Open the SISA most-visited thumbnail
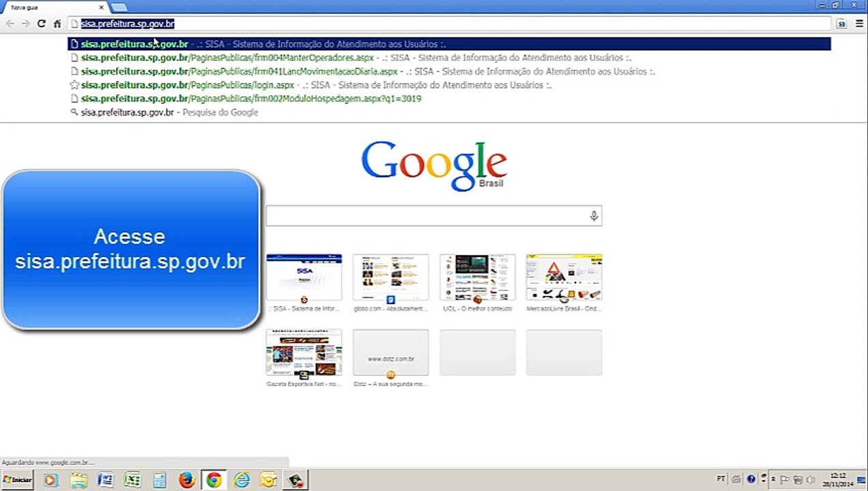Image resolution: width=868 pixels, height=491 pixels. (304, 278)
